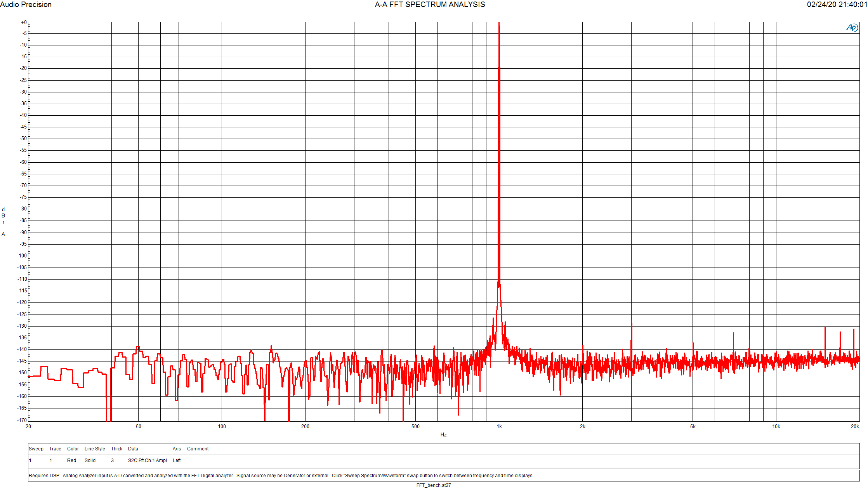Click the AP logo in graph corner
The image size is (868, 490).
(852, 28)
